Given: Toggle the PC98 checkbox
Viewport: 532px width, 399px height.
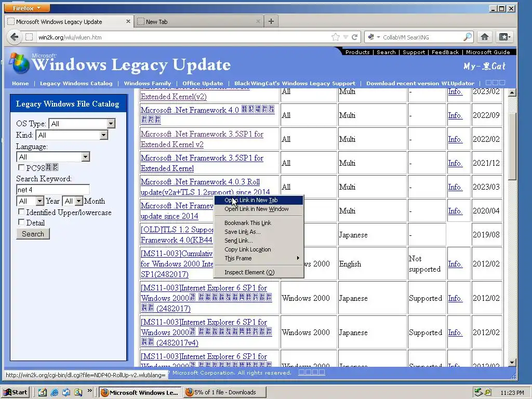Looking at the screenshot, I should pos(21,168).
